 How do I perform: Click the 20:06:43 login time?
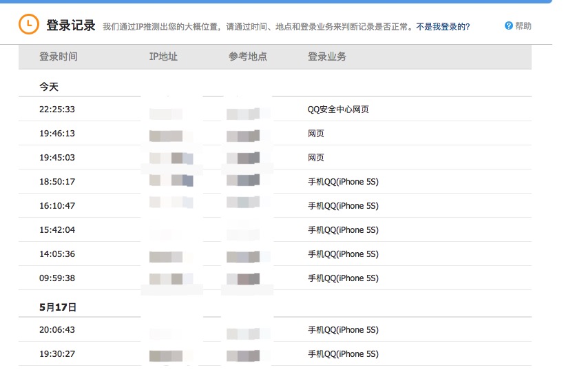[x=57, y=330]
